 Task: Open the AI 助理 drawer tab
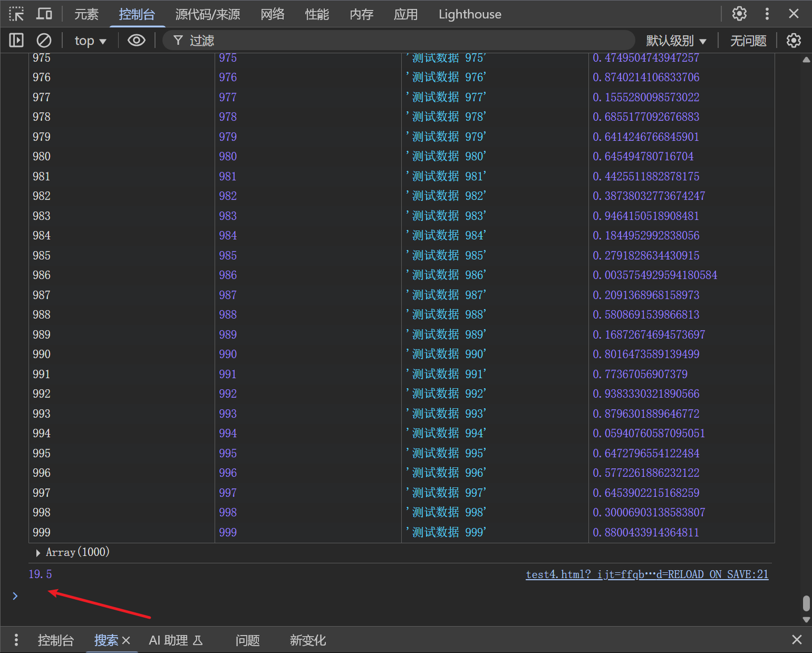tap(176, 640)
